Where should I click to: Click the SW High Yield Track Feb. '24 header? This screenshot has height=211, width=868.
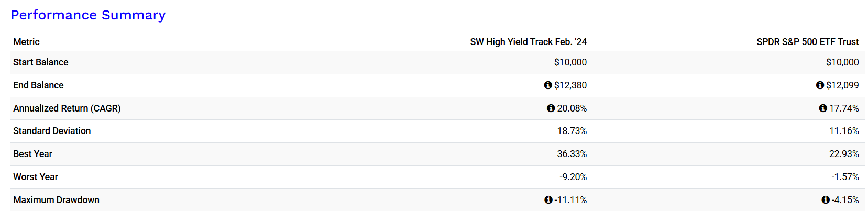pyautogui.click(x=528, y=42)
